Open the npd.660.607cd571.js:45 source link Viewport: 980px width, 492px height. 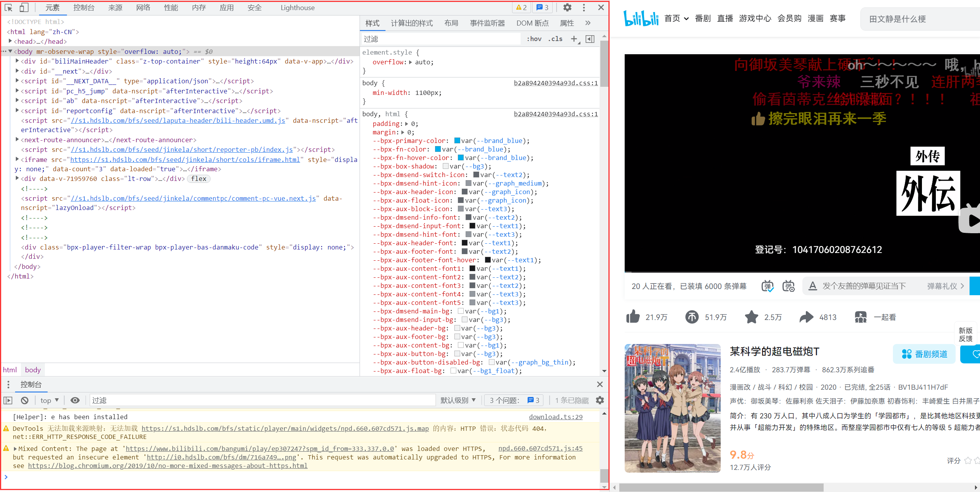(x=540, y=448)
